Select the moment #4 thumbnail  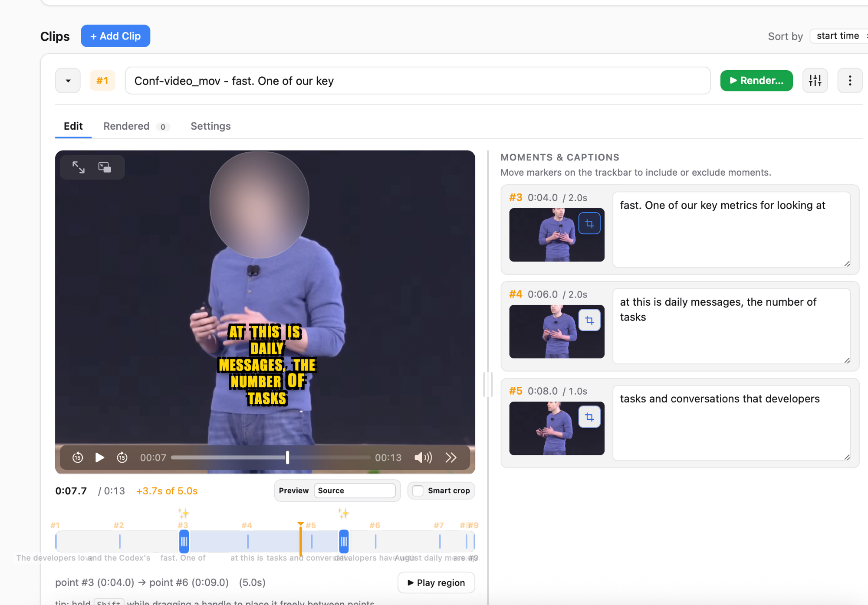[557, 331]
